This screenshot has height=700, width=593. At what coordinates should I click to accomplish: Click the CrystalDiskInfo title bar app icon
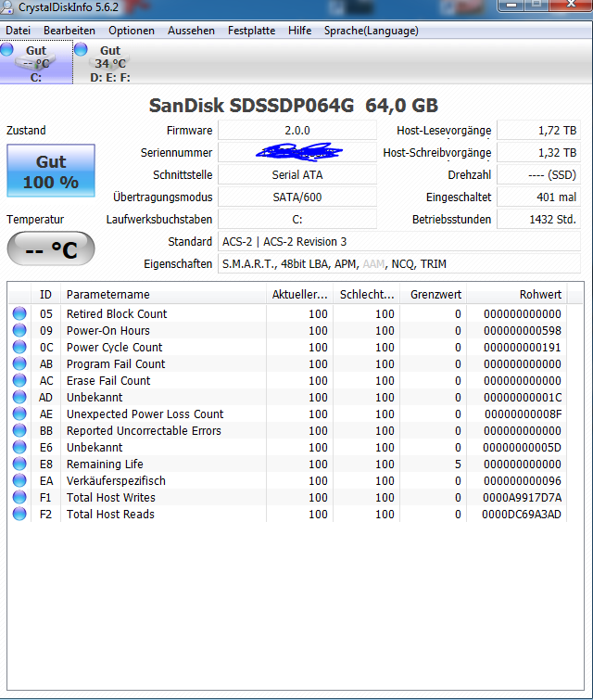[6, 7]
